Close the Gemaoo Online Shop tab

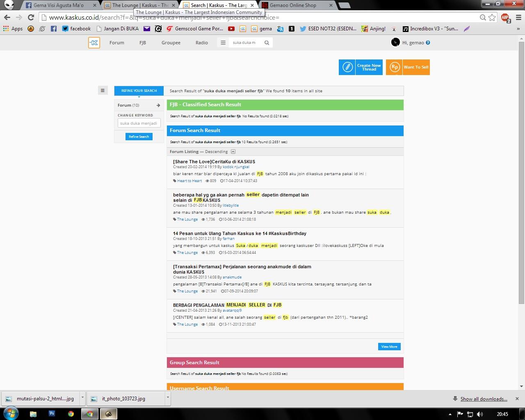tap(331, 5)
